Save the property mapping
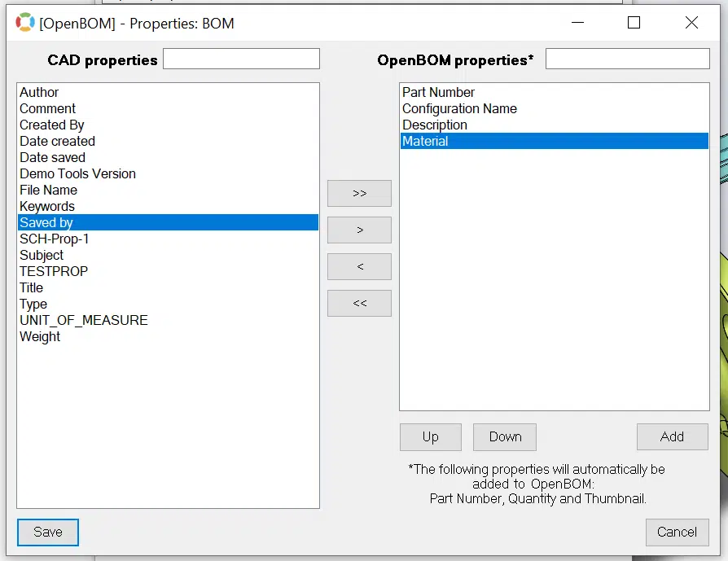Screen dimensions: 728x561 (x=48, y=532)
